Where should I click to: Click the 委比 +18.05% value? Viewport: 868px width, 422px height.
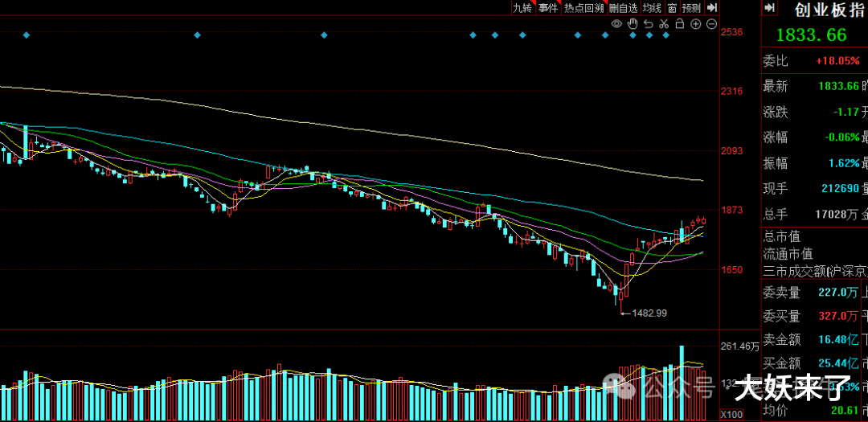(x=838, y=61)
